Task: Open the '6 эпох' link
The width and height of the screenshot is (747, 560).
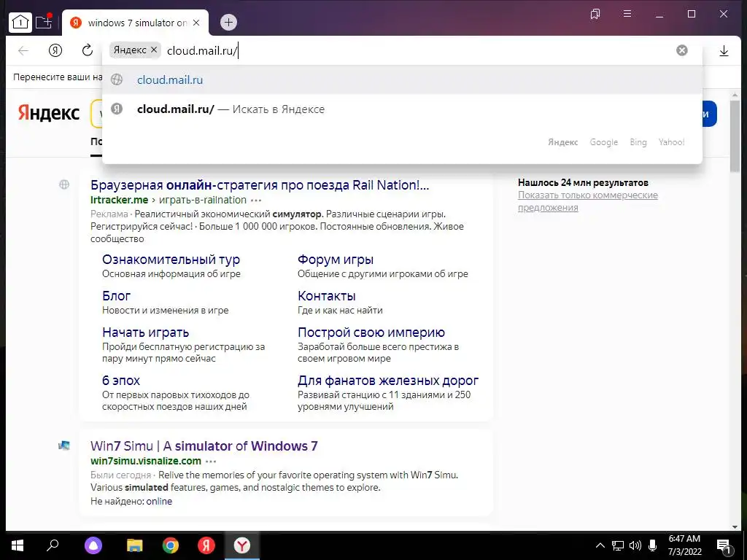Action: point(121,381)
